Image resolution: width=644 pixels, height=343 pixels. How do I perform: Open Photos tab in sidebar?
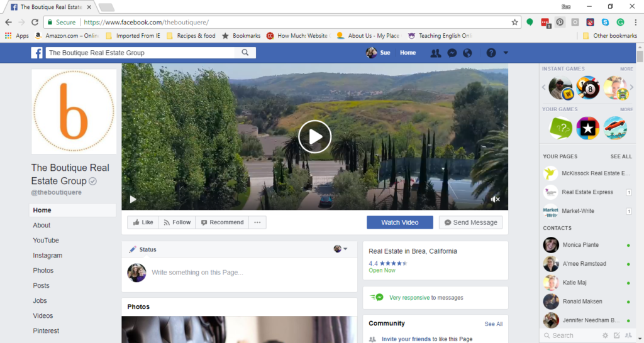43,270
